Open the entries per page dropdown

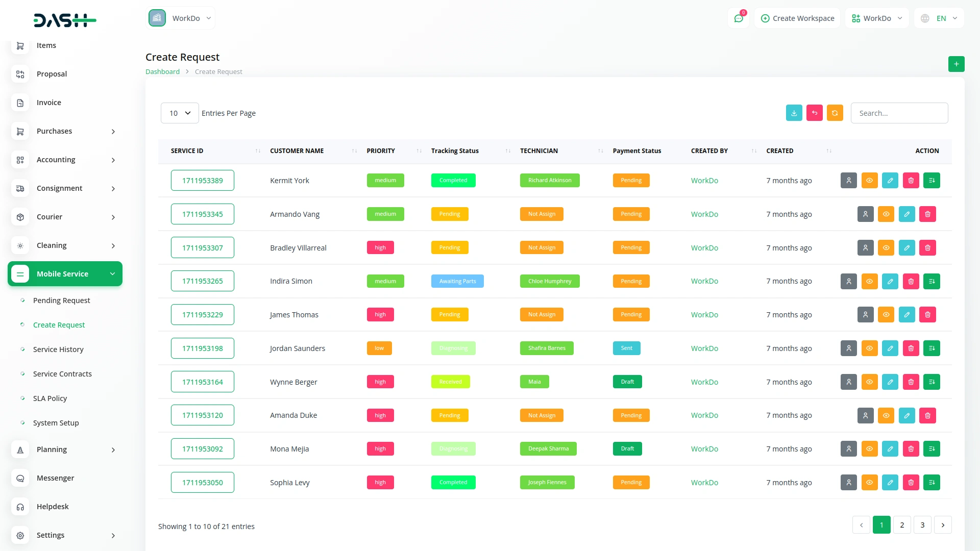[180, 113]
